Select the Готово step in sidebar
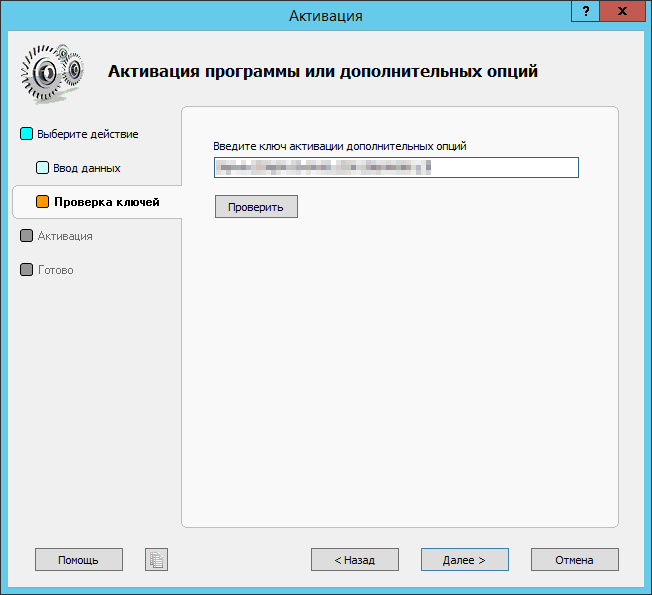The height and width of the screenshot is (595, 652). [x=56, y=270]
